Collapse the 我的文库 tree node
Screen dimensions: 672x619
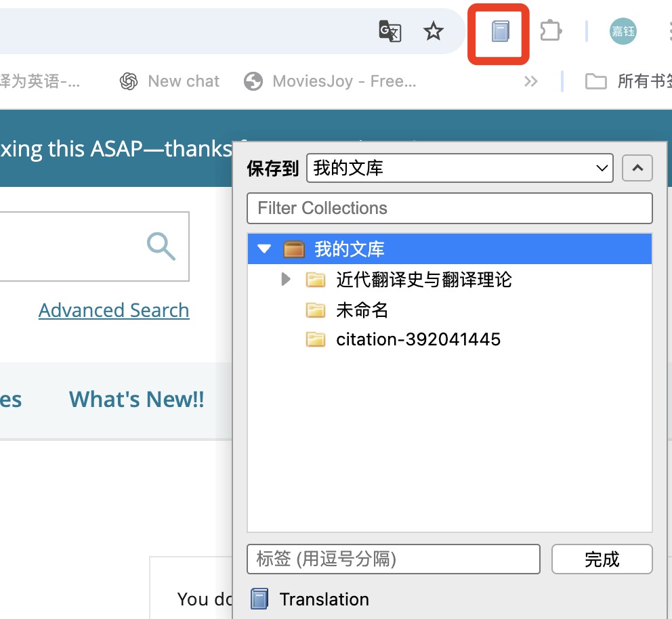point(264,249)
